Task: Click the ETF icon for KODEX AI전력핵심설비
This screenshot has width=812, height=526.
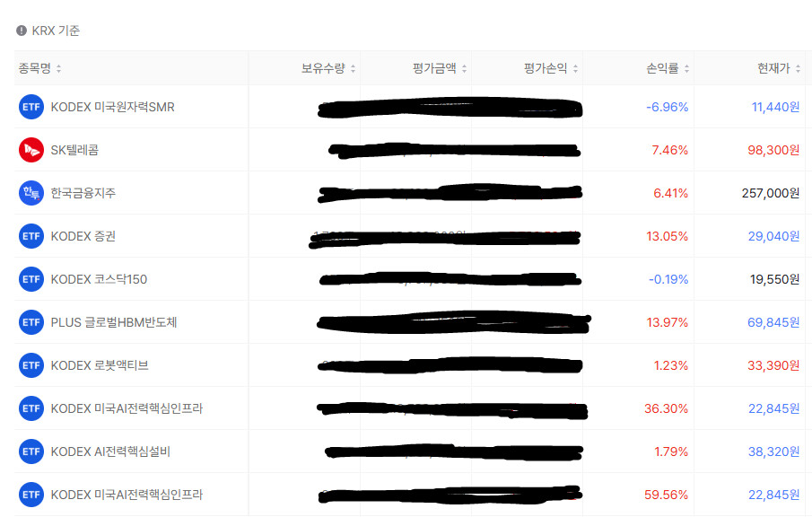Action: pyautogui.click(x=31, y=451)
